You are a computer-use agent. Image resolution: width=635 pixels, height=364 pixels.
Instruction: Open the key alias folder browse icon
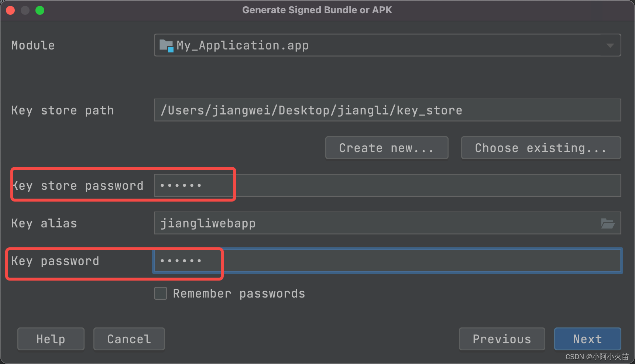pyautogui.click(x=607, y=223)
